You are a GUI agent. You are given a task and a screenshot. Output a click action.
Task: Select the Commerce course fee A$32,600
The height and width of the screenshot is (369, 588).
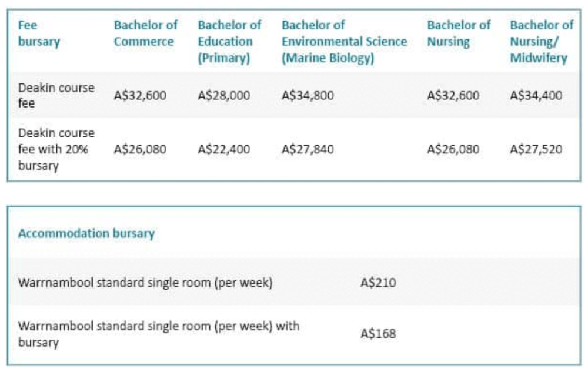pos(140,95)
